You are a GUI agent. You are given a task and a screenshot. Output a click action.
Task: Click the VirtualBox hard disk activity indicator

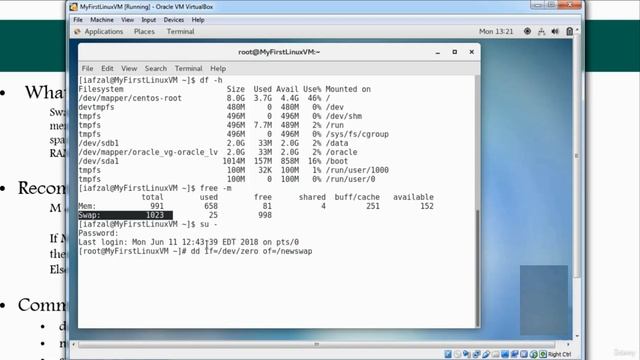[x=448, y=354]
